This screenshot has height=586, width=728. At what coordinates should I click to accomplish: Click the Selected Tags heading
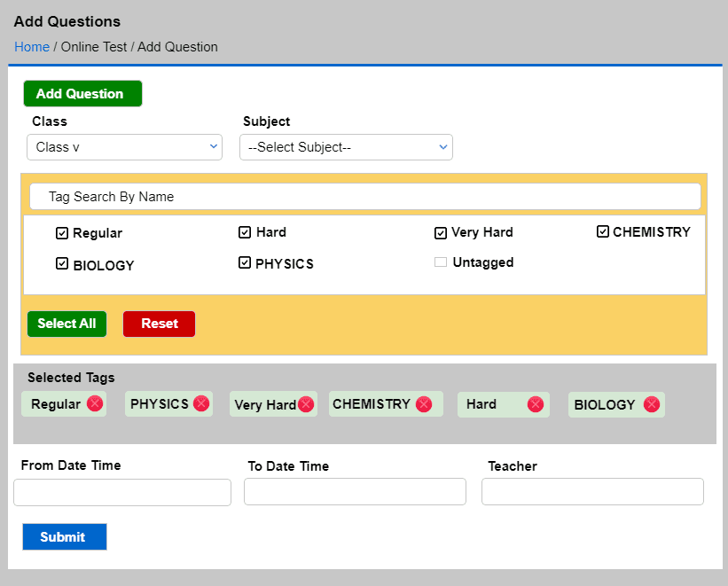click(71, 378)
